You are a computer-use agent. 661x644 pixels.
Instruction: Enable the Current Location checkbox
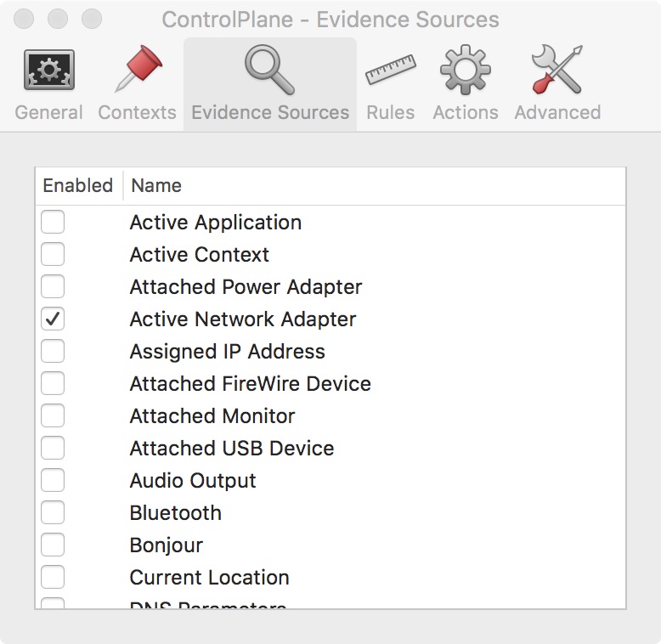coord(53,577)
